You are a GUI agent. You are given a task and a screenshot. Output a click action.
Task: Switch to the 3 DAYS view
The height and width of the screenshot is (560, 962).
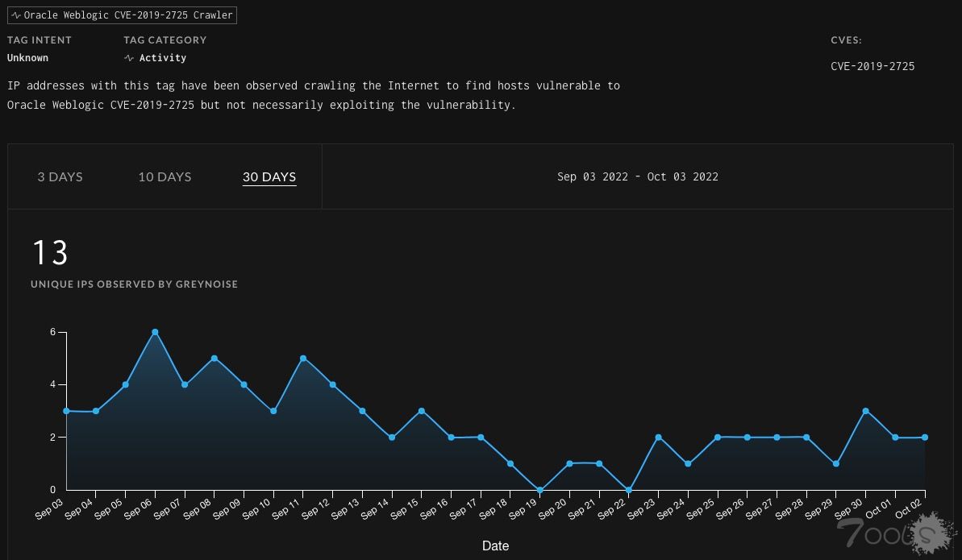[60, 176]
